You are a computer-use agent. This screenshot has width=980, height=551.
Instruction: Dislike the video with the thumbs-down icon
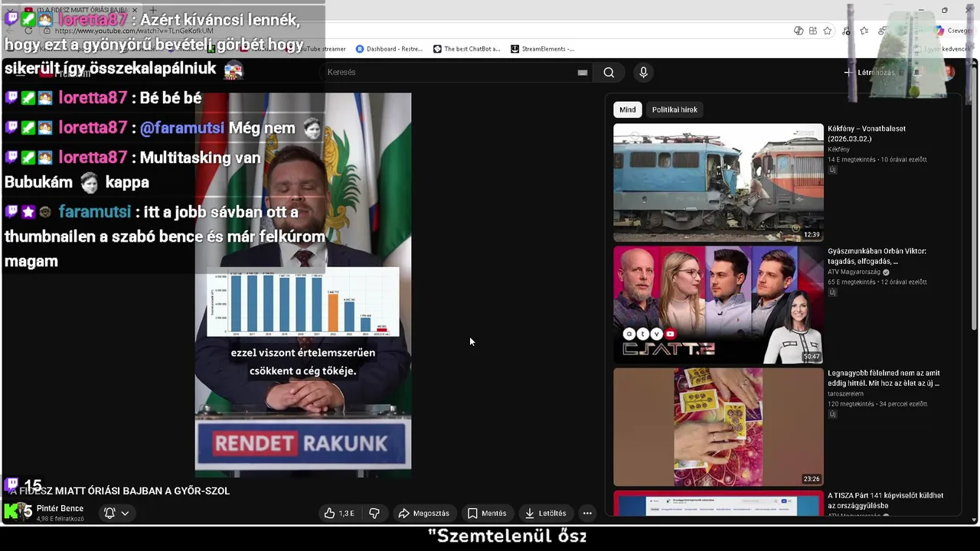click(x=374, y=514)
